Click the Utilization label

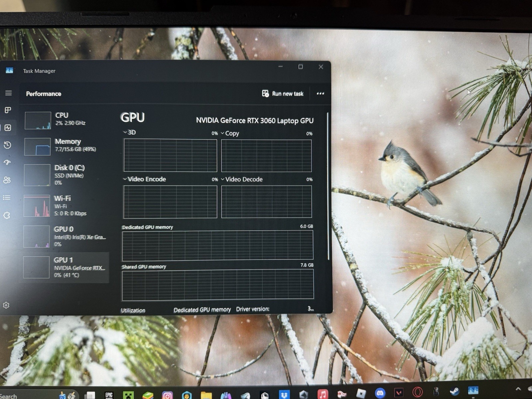coord(133,310)
